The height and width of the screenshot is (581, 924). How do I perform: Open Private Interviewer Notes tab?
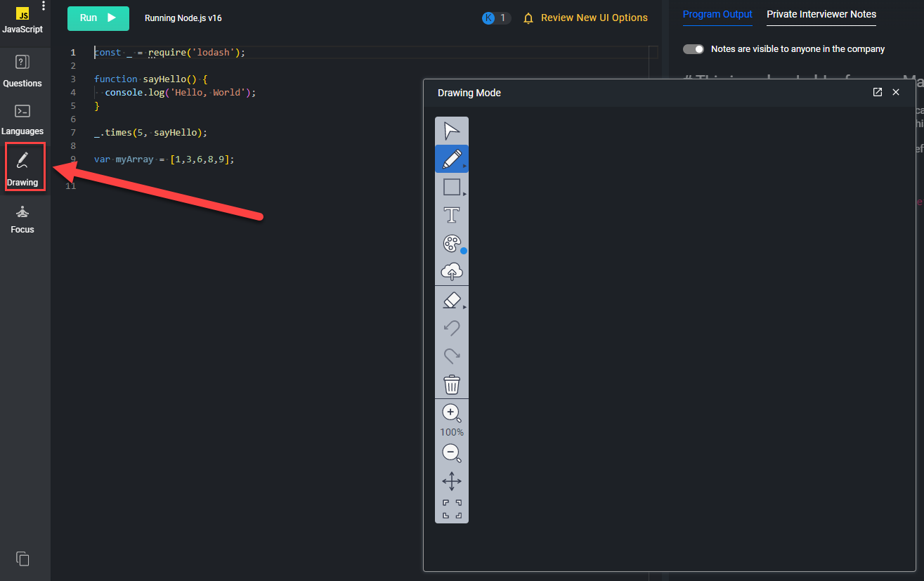pyautogui.click(x=821, y=14)
